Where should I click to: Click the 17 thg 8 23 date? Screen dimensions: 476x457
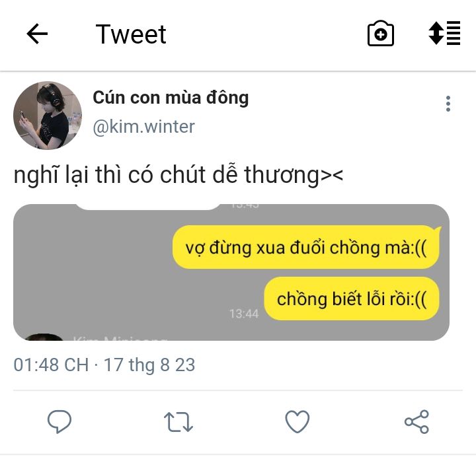(149, 365)
